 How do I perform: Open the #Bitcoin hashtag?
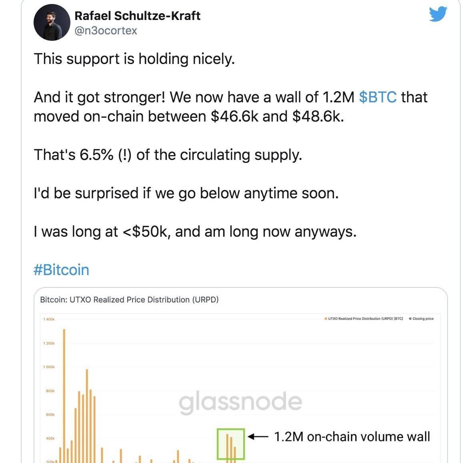tap(61, 270)
